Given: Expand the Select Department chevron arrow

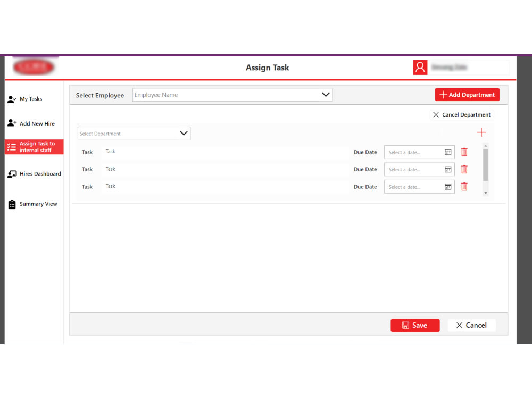Looking at the screenshot, I should click(184, 134).
